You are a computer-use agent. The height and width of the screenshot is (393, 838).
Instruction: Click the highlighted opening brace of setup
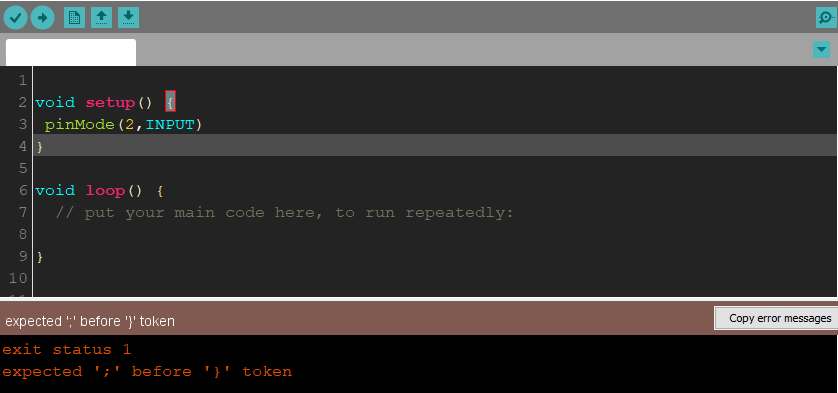pyautogui.click(x=170, y=102)
